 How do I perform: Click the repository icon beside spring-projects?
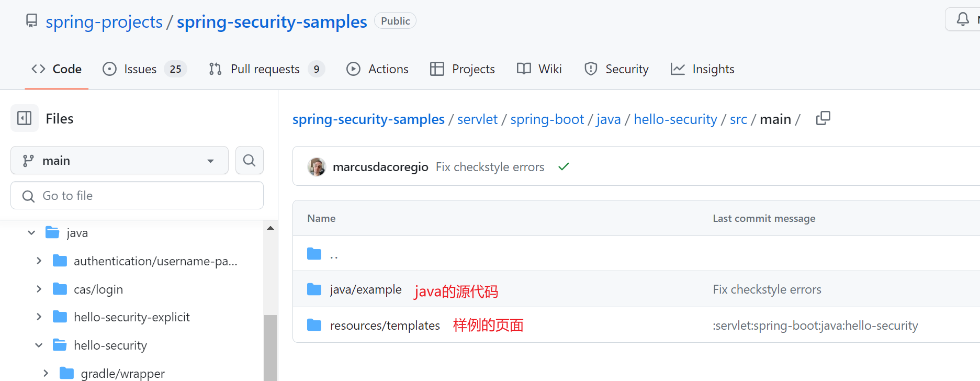coord(32,21)
